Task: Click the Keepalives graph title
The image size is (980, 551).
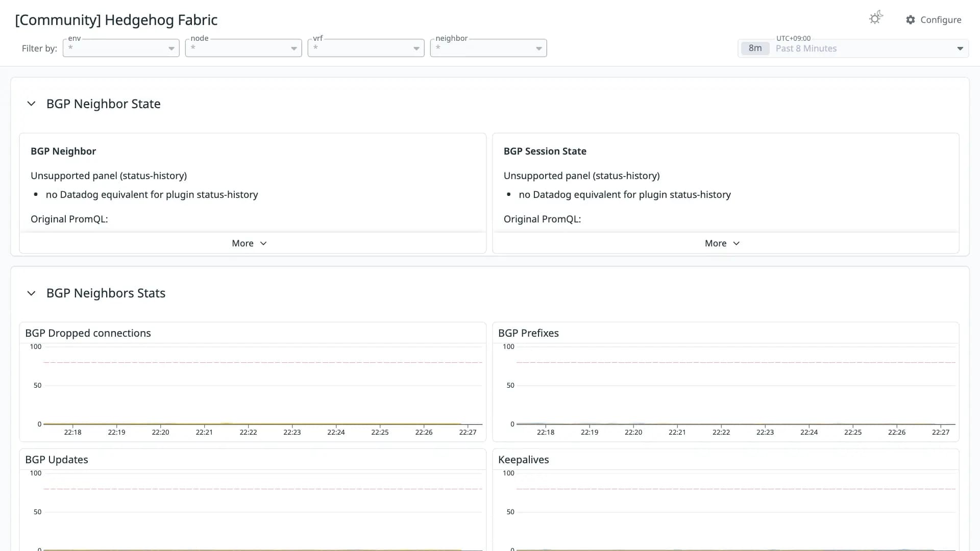Action: 523,460
